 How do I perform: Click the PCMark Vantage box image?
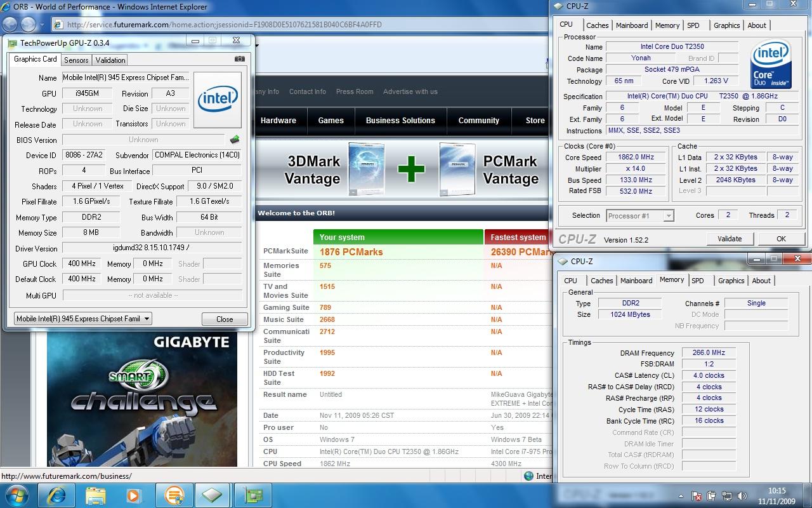click(457, 169)
